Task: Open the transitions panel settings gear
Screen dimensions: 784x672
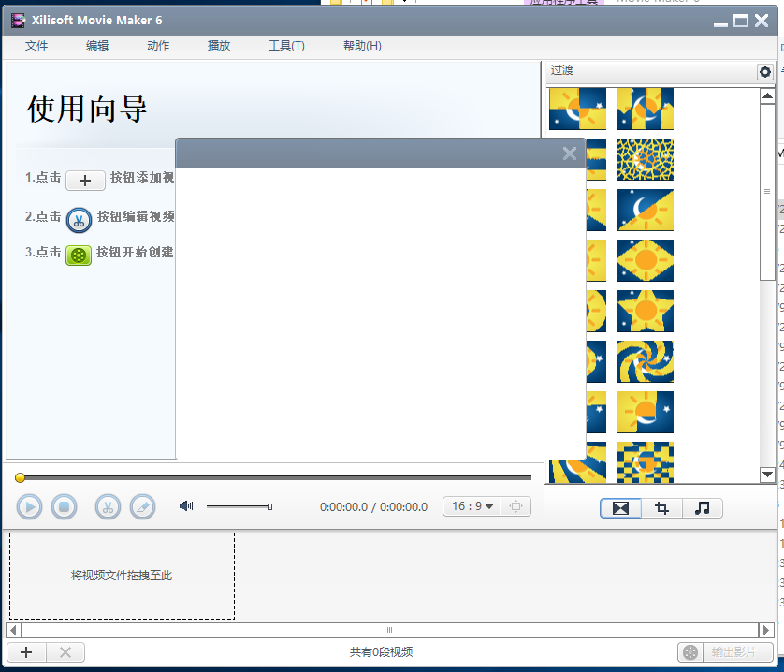Action: (x=765, y=71)
